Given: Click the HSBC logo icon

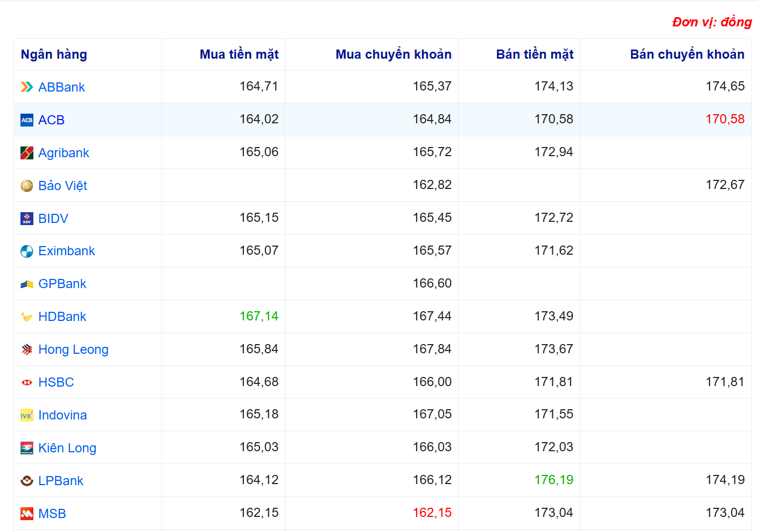Looking at the screenshot, I should click(27, 382).
